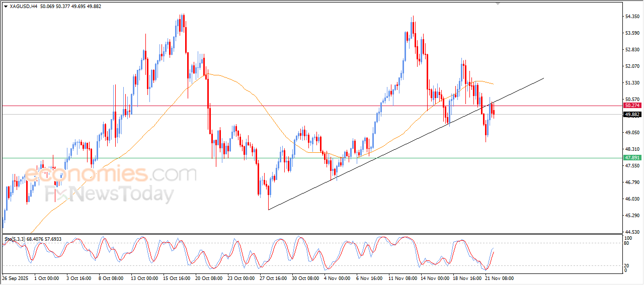Click the black 49.882 current price label

pos(632,115)
